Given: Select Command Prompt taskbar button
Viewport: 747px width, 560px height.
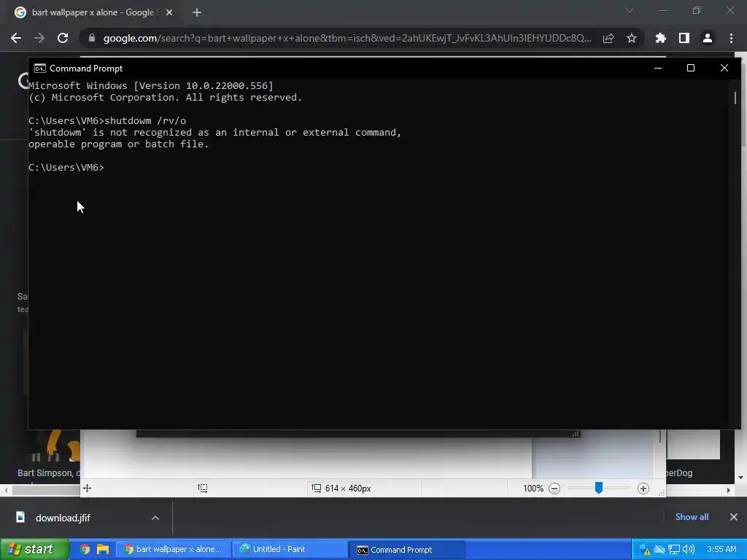Looking at the screenshot, I should [406, 550].
